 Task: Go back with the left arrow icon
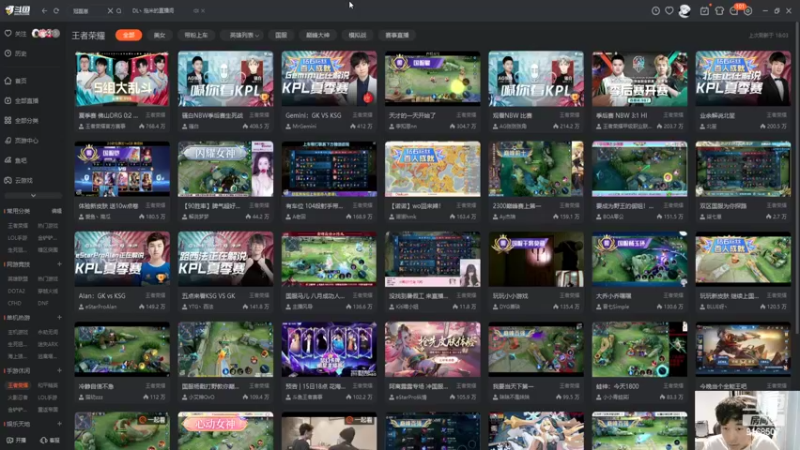[x=44, y=11]
